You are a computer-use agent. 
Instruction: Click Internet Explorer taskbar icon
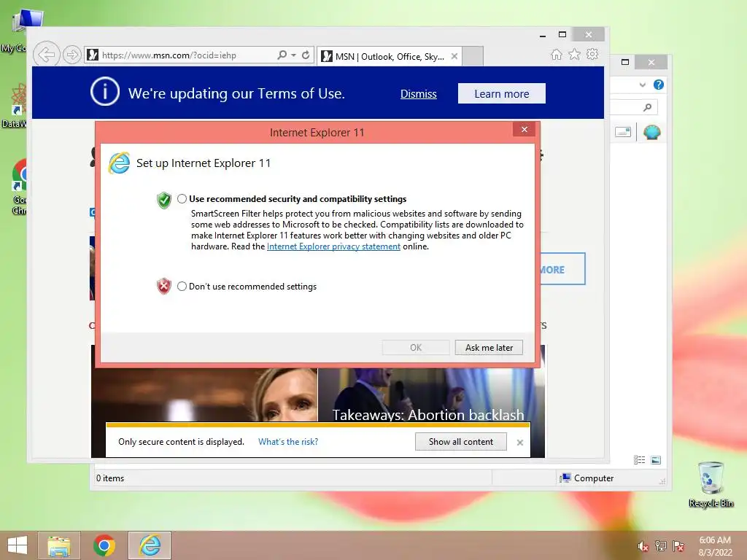[150, 545]
